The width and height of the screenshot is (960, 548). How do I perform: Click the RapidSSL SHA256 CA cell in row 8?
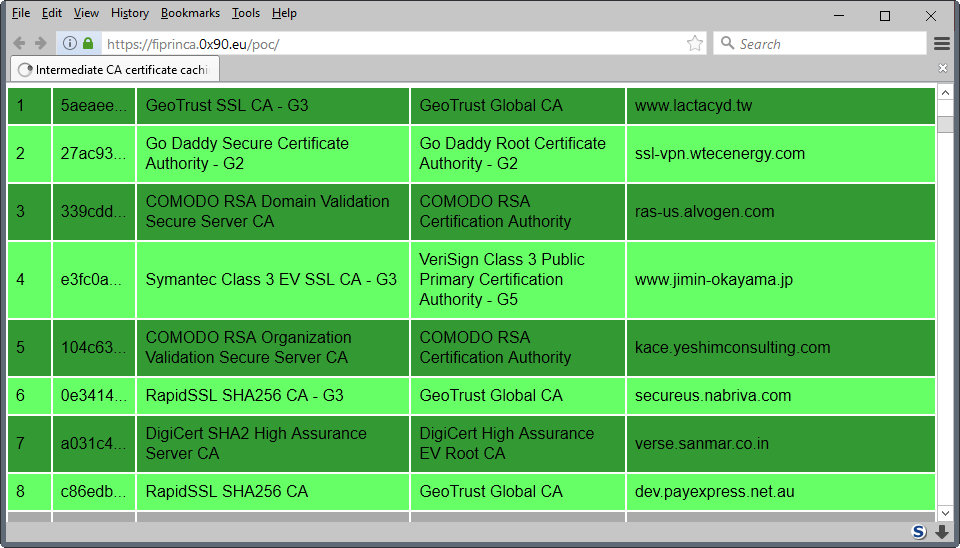point(272,492)
